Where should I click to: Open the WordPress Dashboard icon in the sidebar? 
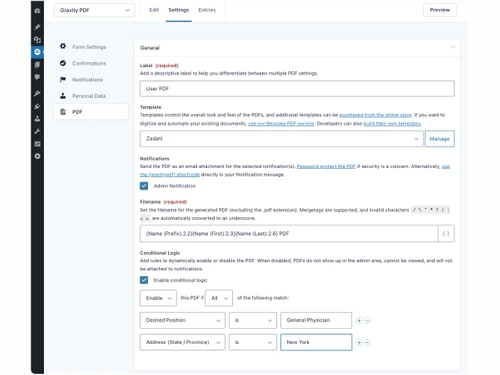37,11
